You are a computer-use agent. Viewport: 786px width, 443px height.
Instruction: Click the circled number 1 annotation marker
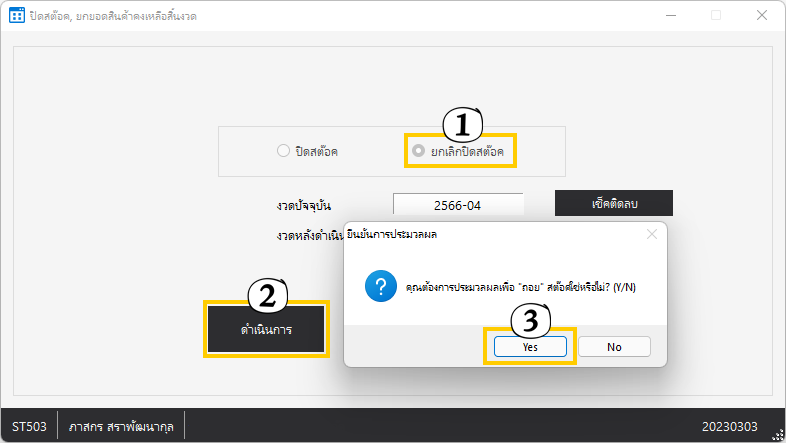coord(461,125)
